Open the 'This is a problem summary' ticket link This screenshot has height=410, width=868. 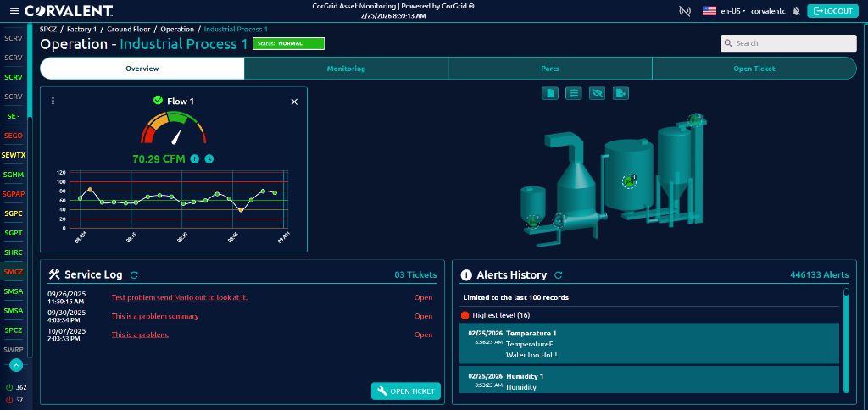(155, 316)
